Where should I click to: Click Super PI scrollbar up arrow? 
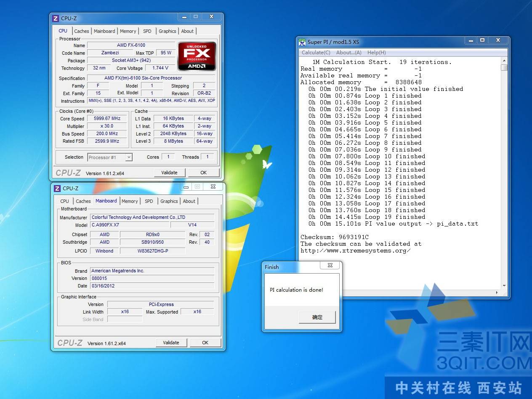(x=504, y=61)
